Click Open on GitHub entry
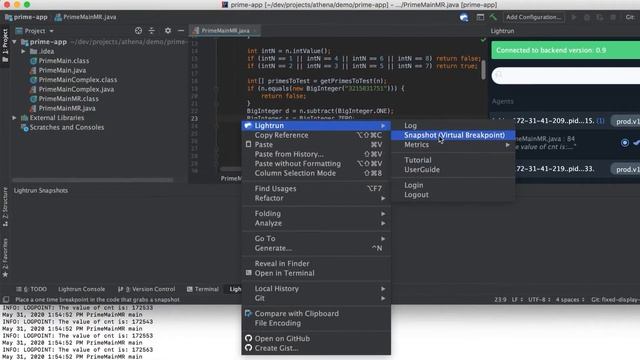 (x=316, y=339)
